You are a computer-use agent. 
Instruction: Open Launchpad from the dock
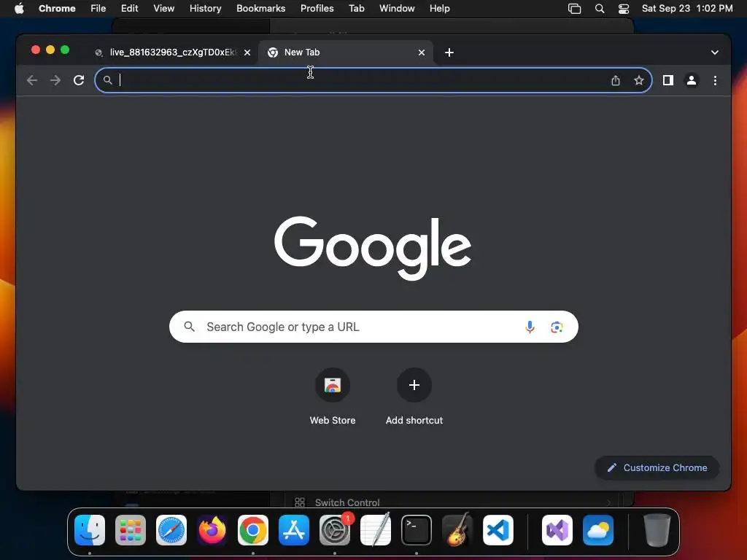(x=131, y=530)
